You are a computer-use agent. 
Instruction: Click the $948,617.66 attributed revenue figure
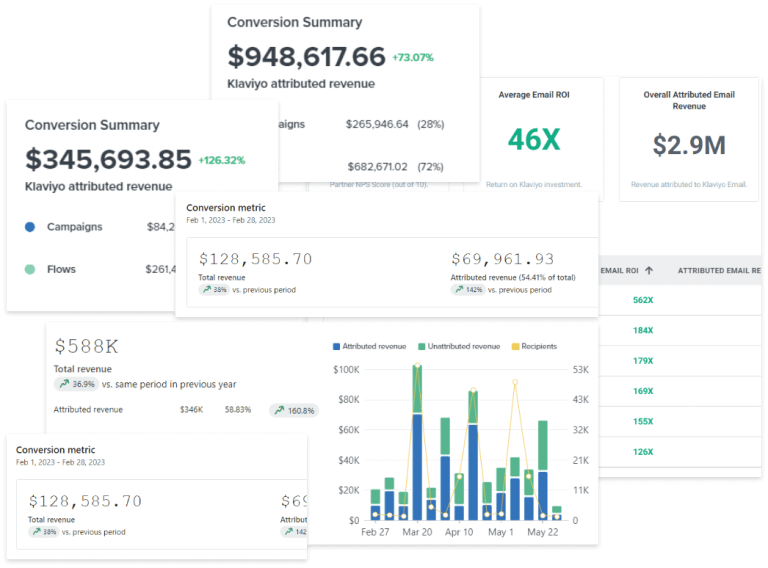pyautogui.click(x=306, y=56)
